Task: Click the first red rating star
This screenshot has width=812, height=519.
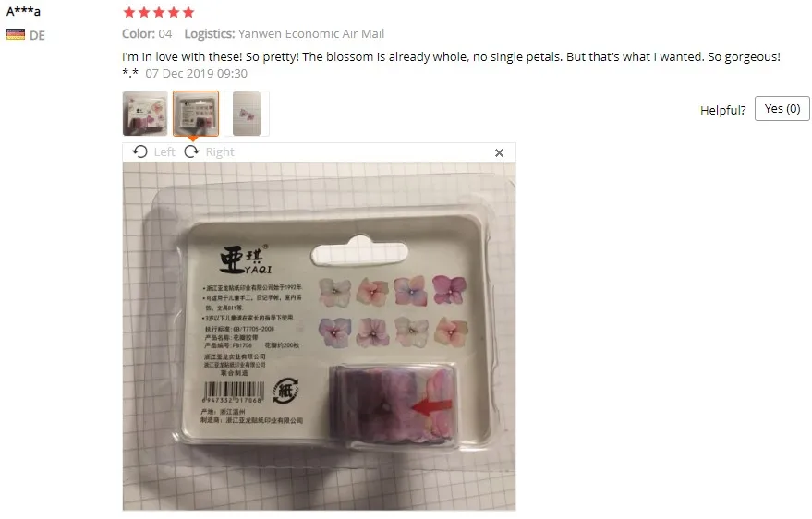Action: click(x=129, y=12)
